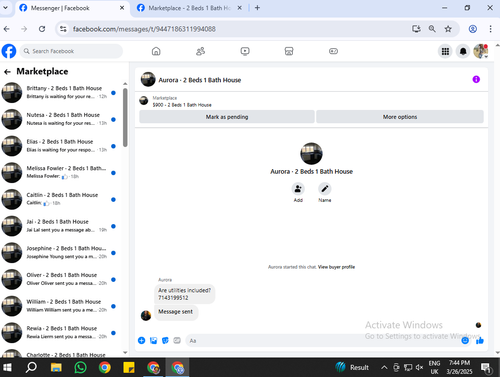Click the Facebook logo icon

[x=9, y=51]
